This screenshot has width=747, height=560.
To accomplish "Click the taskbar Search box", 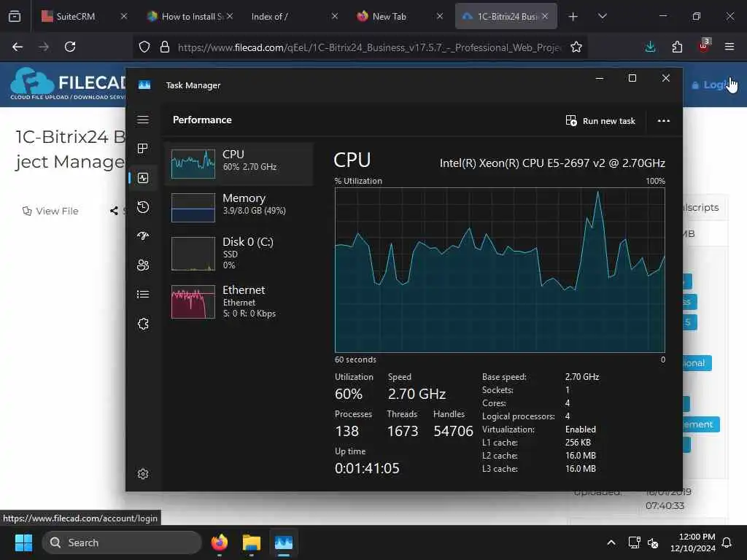I will pyautogui.click(x=122, y=542).
